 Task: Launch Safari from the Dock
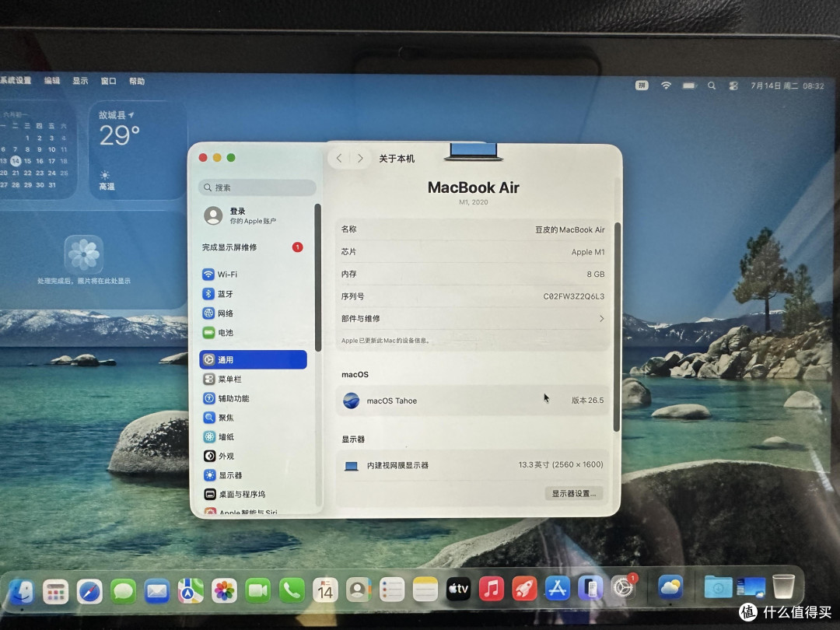point(89,591)
